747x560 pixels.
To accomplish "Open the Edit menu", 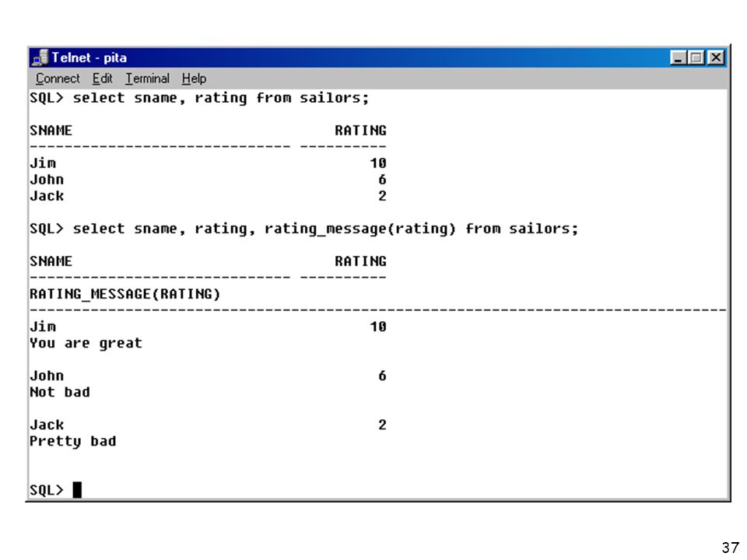I will [x=103, y=79].
